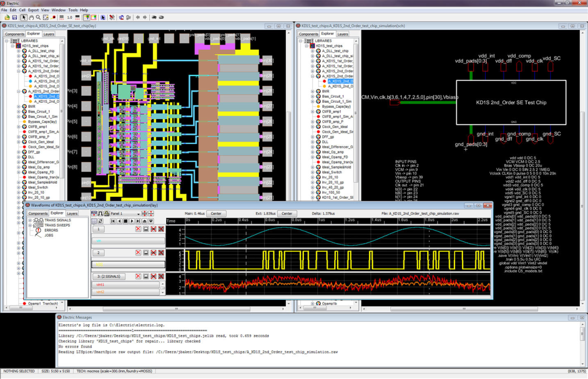Click the waveform Play forward button
The width and height of the screenshot is (588, 379).
131,221
